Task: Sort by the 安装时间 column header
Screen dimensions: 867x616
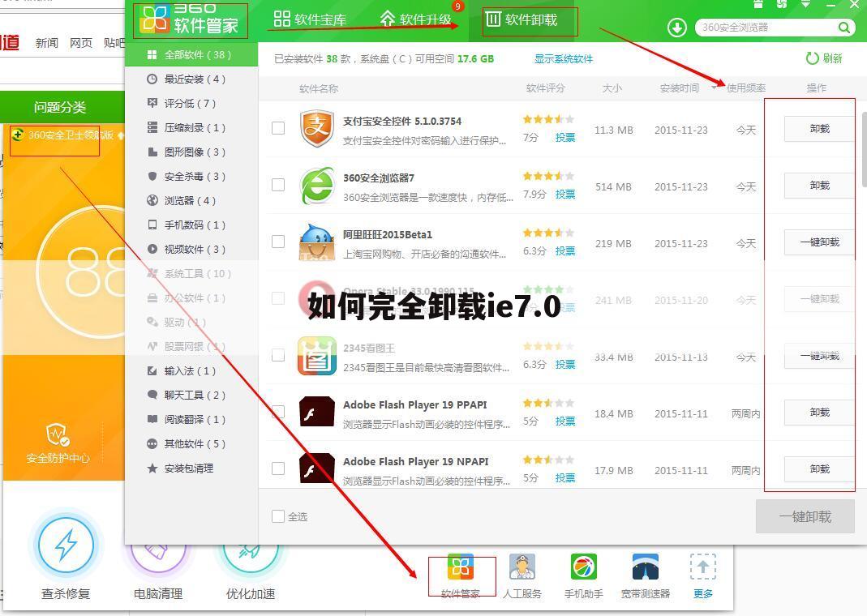Action: point(680,88)
